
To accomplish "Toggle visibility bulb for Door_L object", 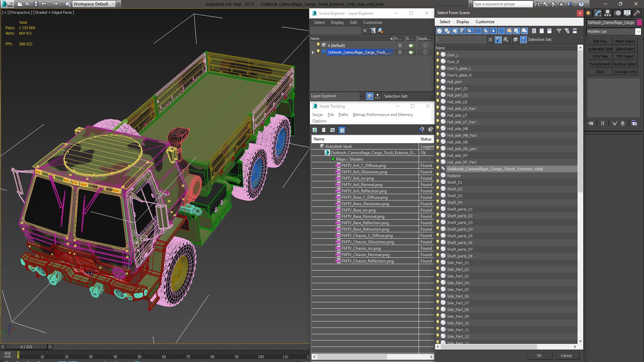I will tap(438, 55).
